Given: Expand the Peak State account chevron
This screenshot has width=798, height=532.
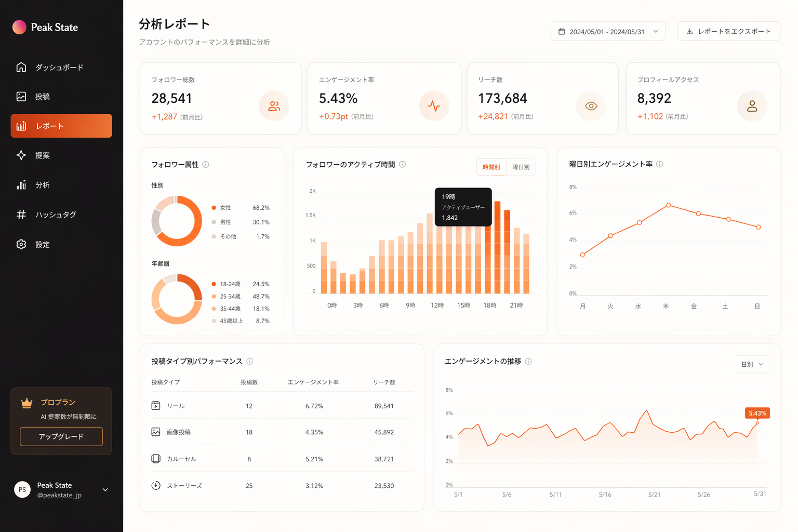Looking at the screenshot, I should 105,489.
